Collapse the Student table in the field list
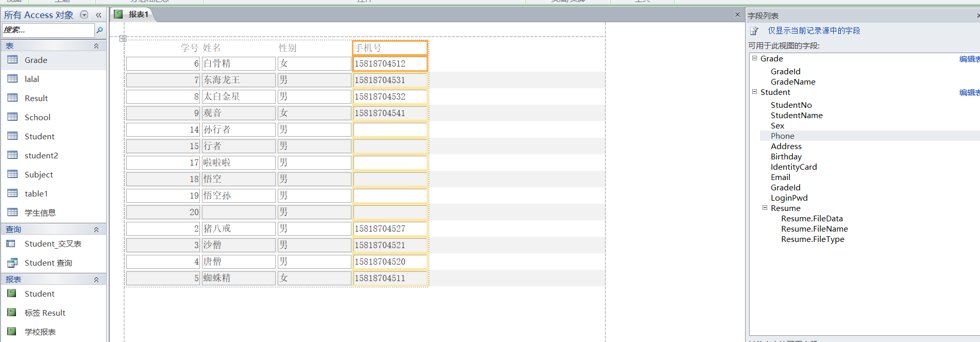This screenshot has height=342, width=980. pyautogui.click(x=754, y=92)
